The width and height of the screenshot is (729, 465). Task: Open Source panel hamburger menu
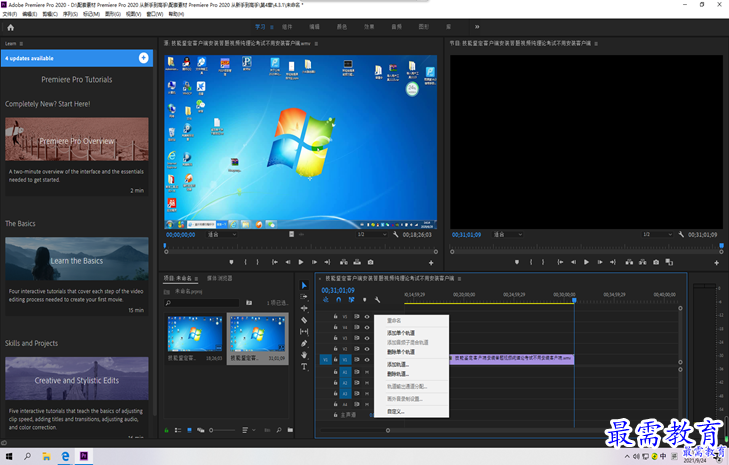(x=316, y=44)
